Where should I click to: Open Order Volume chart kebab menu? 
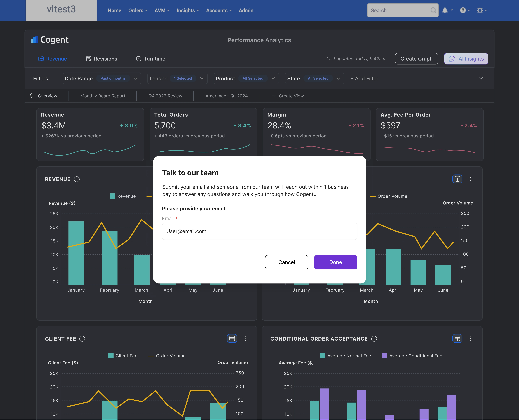coord(471,179)
